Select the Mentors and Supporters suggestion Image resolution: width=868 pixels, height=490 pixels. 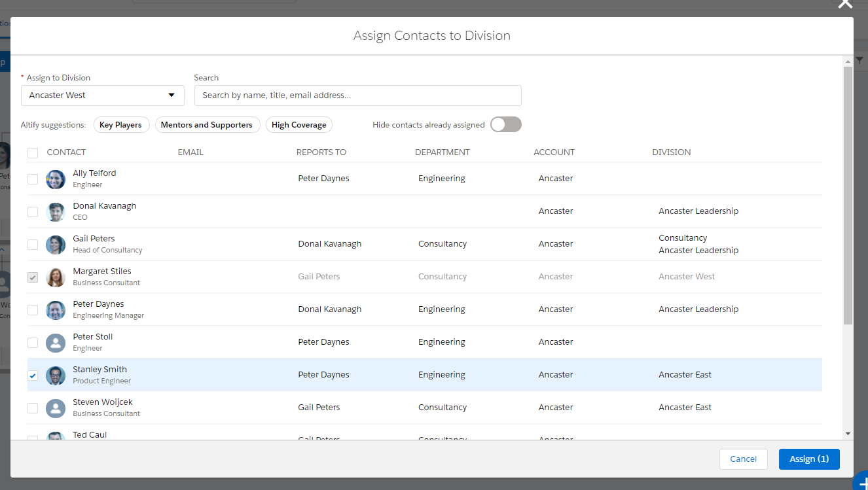coord(206,125)
